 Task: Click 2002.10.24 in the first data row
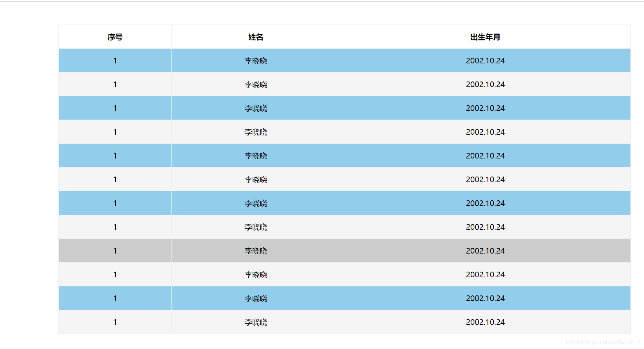pyautogui.click(x=485, y=61)
